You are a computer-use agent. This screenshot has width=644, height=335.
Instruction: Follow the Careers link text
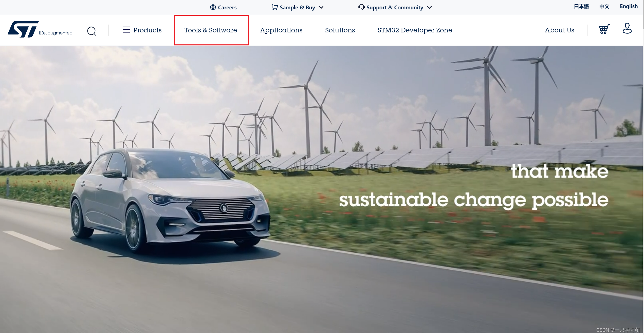click(227, 8)
